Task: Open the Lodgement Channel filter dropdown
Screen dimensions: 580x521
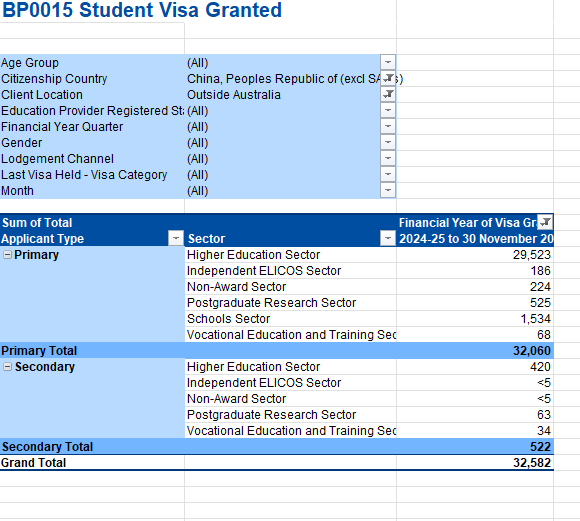Action: [388, 158]
